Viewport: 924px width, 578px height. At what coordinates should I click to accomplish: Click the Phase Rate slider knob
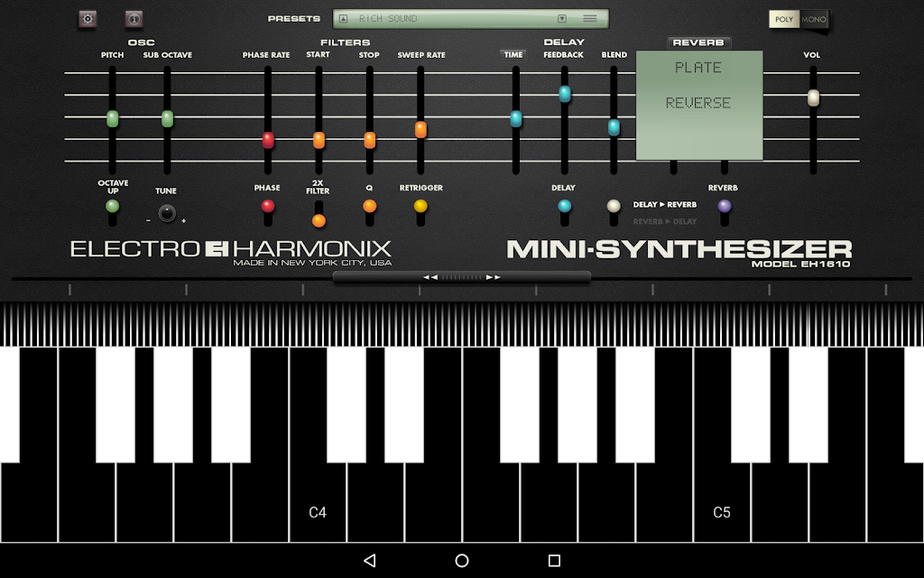pos(268,140)
